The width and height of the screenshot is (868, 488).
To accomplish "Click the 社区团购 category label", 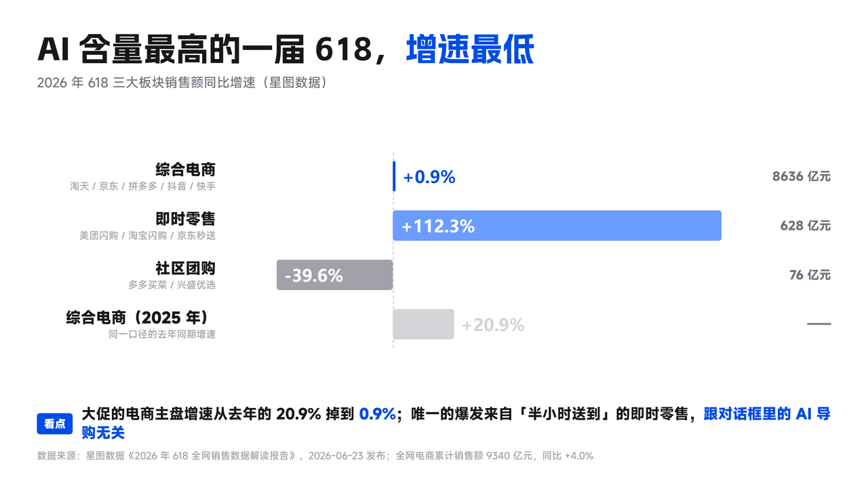I will click(x=186, y=268).
